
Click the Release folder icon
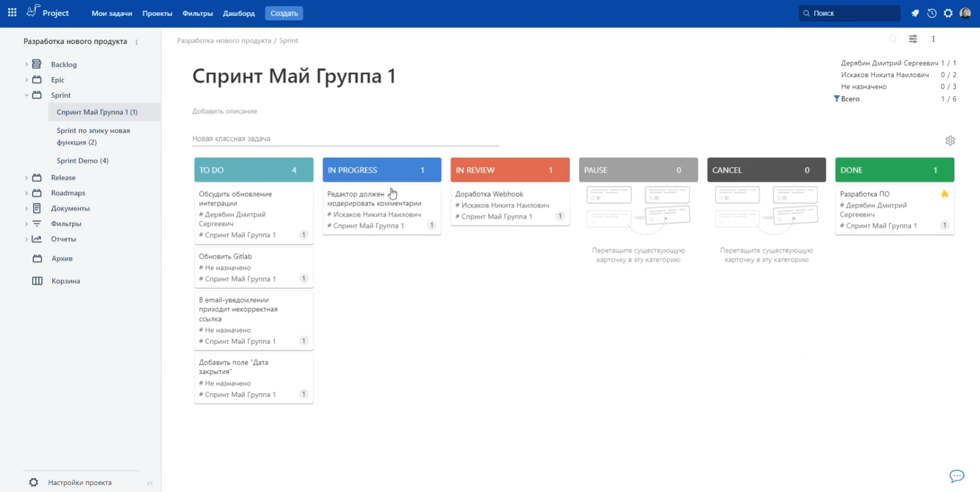click(37, 177)
